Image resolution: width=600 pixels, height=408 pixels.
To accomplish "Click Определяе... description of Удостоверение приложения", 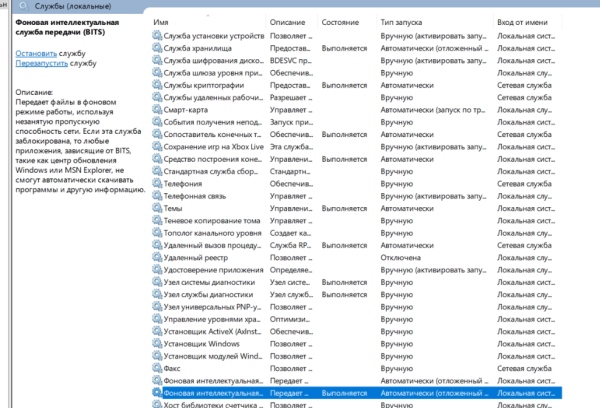I will point(291,270).
